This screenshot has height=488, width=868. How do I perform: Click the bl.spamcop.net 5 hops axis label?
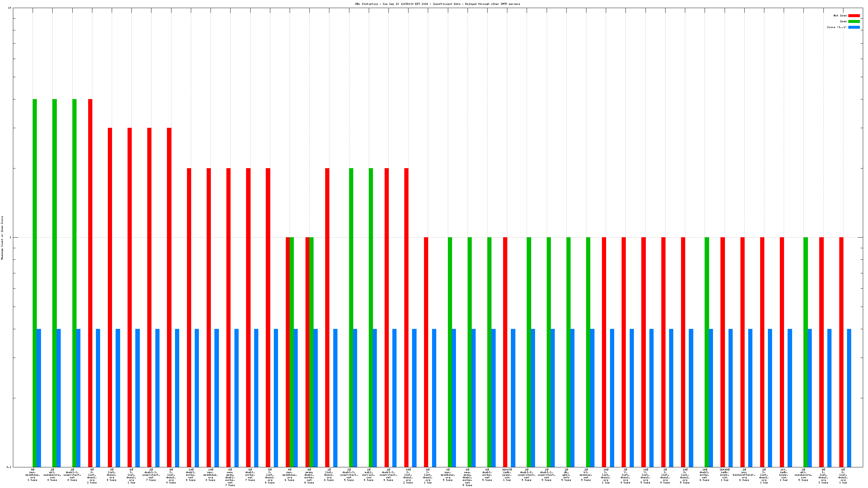(x=586, y=474)
